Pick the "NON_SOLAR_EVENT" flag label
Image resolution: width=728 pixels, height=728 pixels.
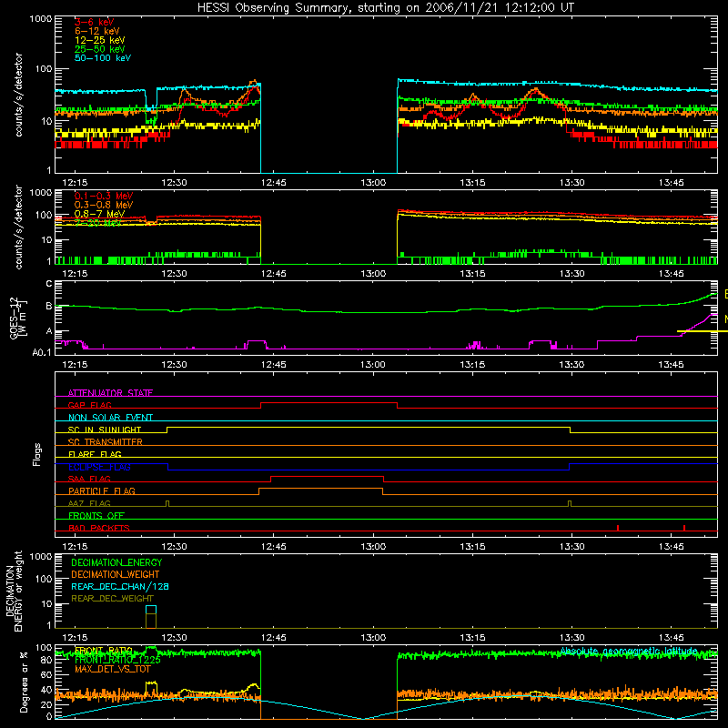[110, 418]
